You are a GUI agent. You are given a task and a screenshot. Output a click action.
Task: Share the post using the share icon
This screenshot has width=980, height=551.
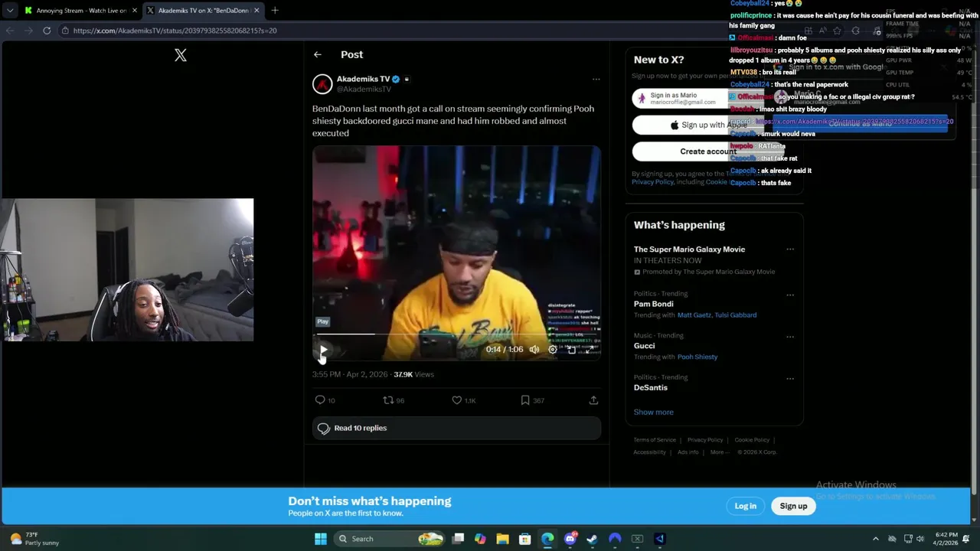point(593,400)
